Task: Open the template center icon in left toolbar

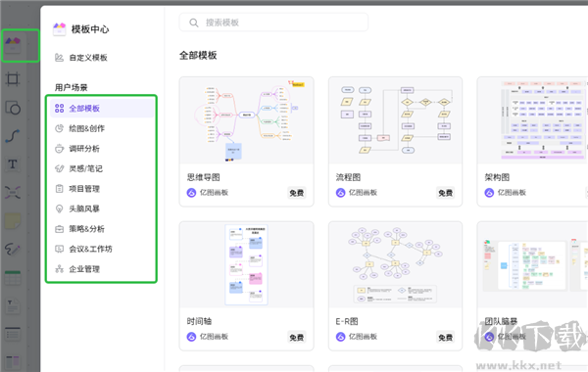Action: tap(13, 45)
